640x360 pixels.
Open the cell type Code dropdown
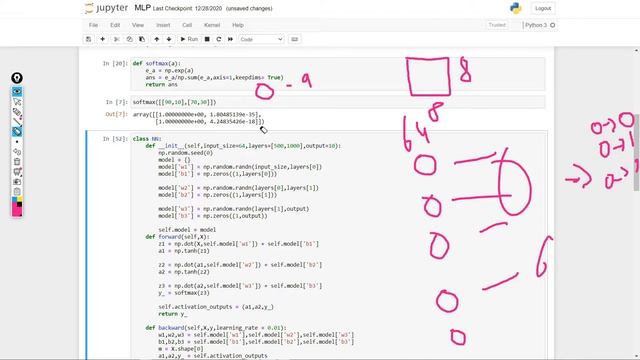click(261, 39)
